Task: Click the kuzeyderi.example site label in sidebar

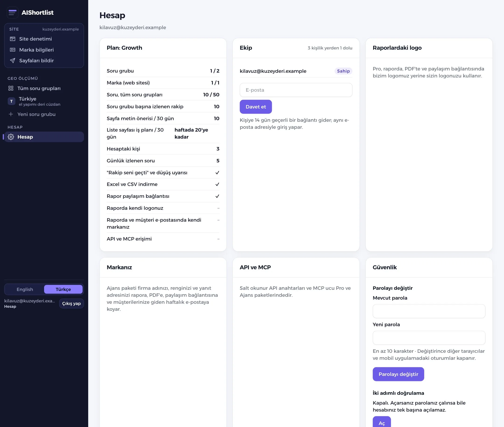Action: pos(60,29)
